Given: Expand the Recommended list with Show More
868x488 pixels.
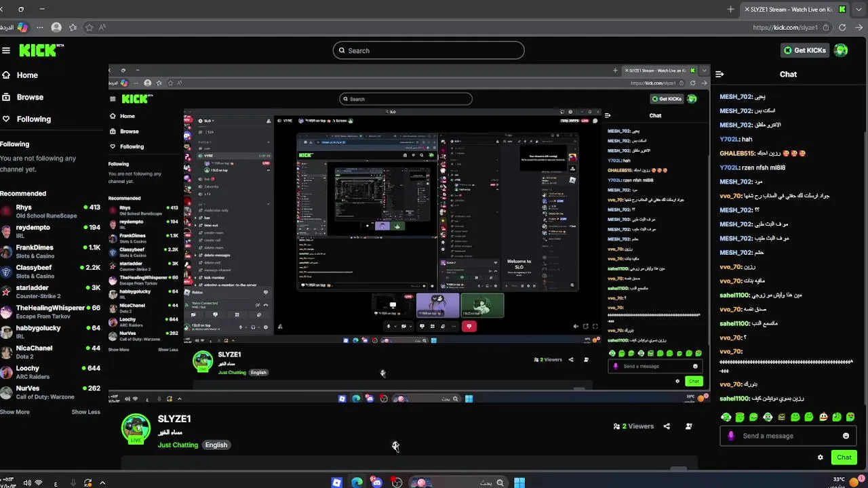Looking at the screenshot, I should [x=15, y=412].
